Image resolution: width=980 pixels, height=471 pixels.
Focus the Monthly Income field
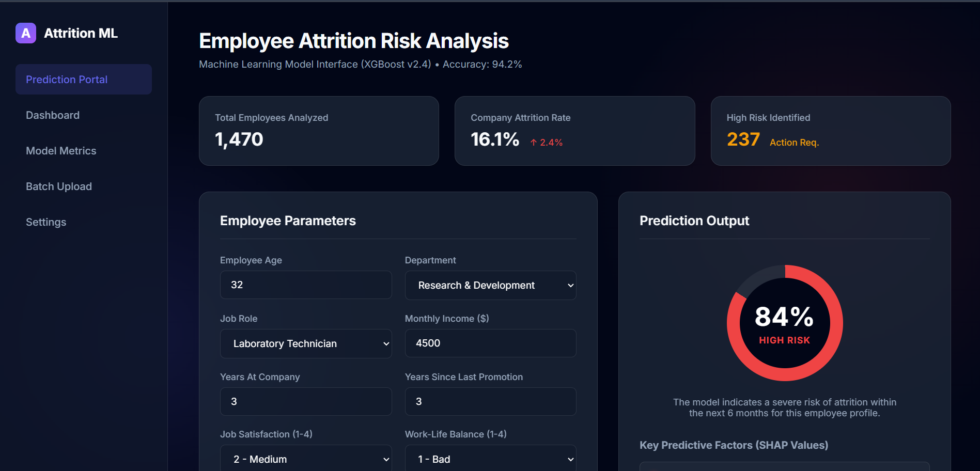490,343
